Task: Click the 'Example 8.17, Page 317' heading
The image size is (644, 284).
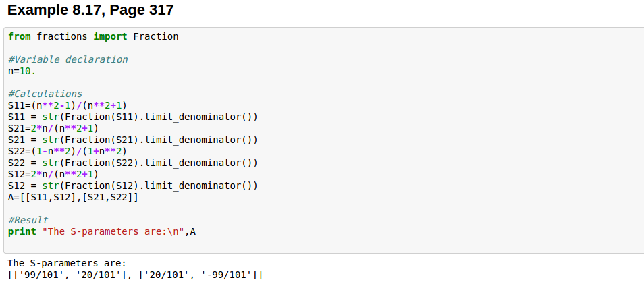Action: click(91, 10)
